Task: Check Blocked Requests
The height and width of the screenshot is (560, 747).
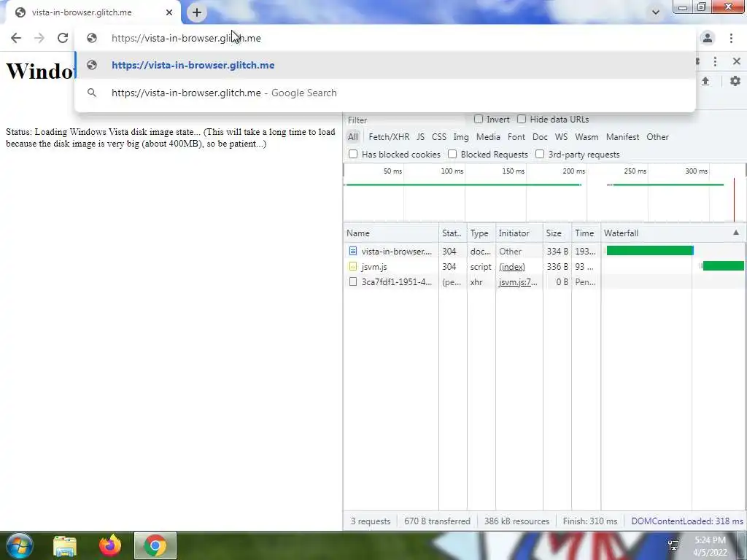Action: [x=452, y=155]
